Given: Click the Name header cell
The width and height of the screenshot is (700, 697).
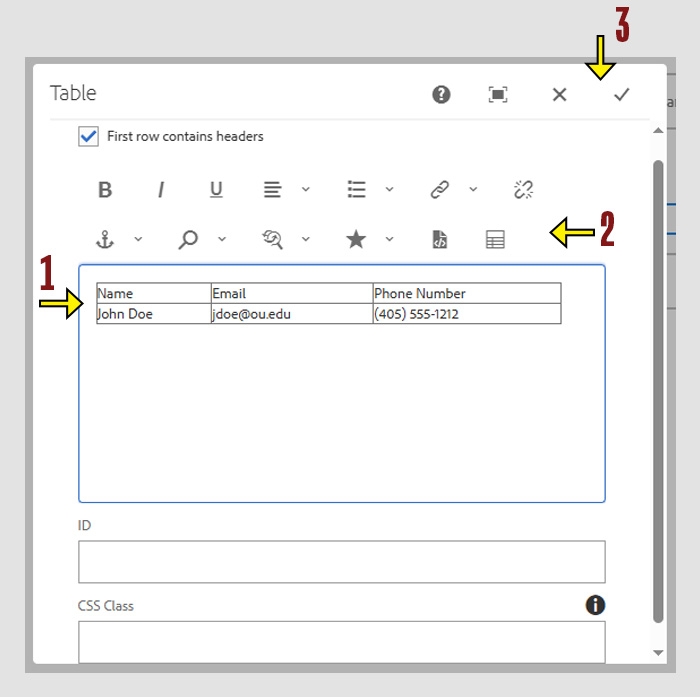Looking at the screenshot, I should 154,293.
